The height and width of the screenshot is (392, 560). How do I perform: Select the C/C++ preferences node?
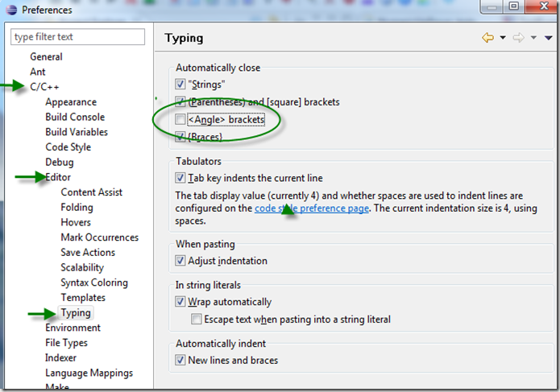[44, 87]
